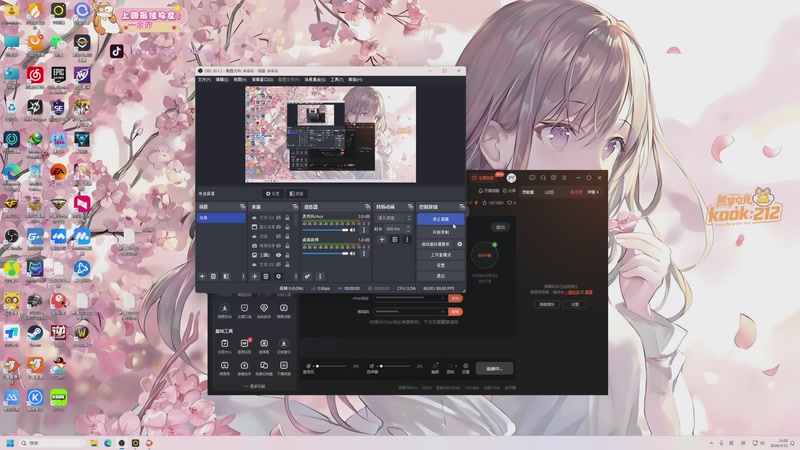Toggle lock on the display capture source
The height and width of the screenshot is (450, 800).
click(x=287, y=255)
